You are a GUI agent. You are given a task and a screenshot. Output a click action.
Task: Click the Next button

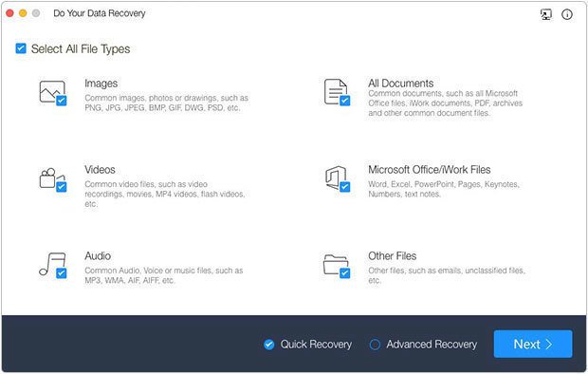click(533, 344)
